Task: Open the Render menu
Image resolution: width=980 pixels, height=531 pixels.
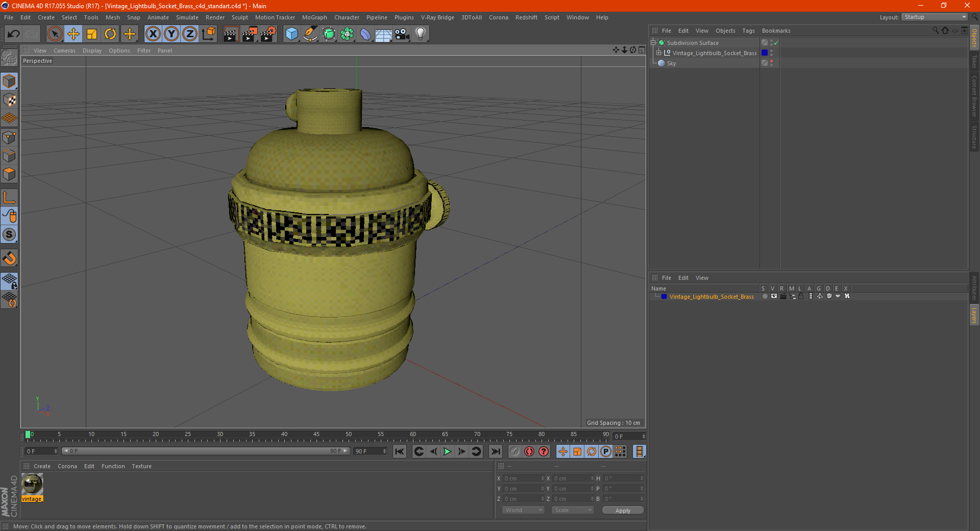Action: click(215, 17)
